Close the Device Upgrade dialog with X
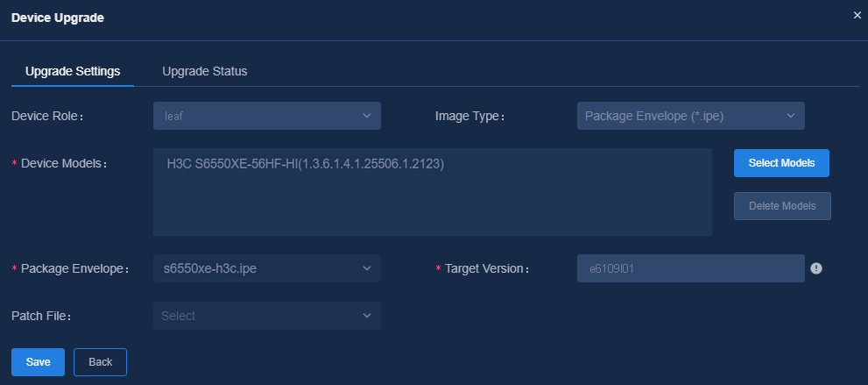 click(x=857, y=16)
